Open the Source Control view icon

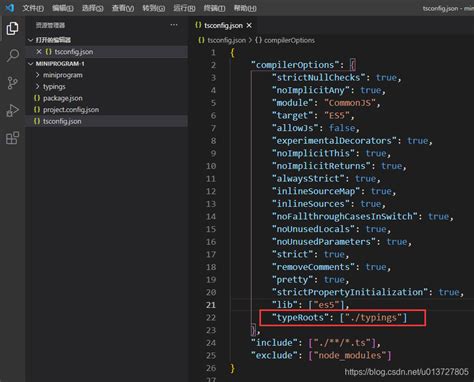tap(12, 83)
